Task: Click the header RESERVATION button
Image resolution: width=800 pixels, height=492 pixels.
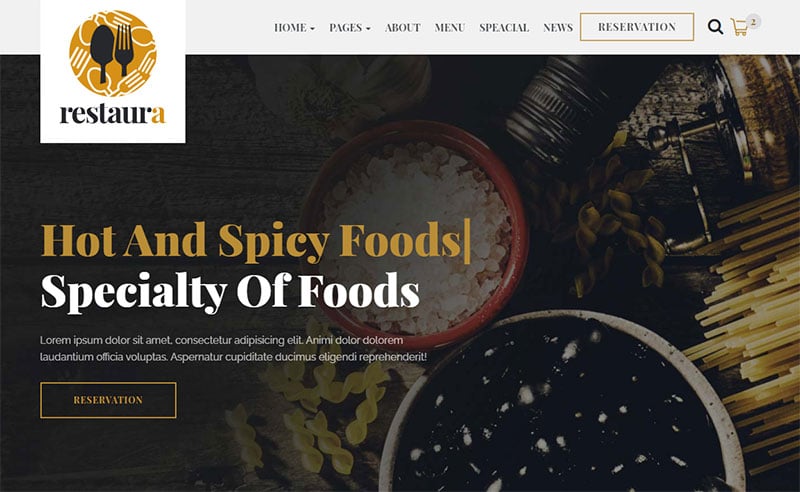Action: [637, 27]
